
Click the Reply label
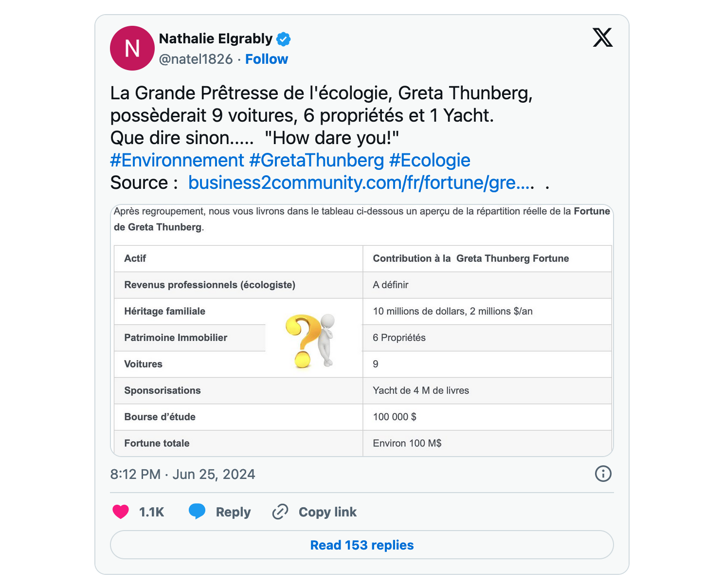pos(234,512)
